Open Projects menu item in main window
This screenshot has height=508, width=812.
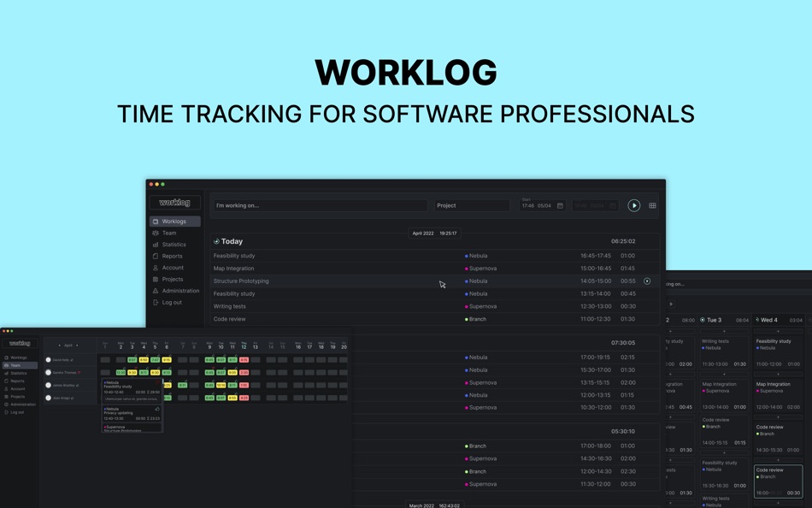[175, 280]
